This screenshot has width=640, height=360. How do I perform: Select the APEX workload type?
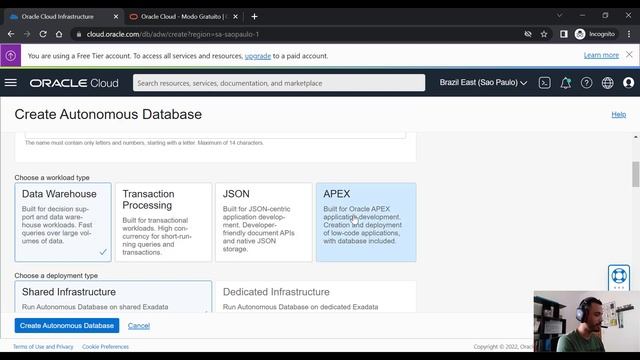pos(366,222)
